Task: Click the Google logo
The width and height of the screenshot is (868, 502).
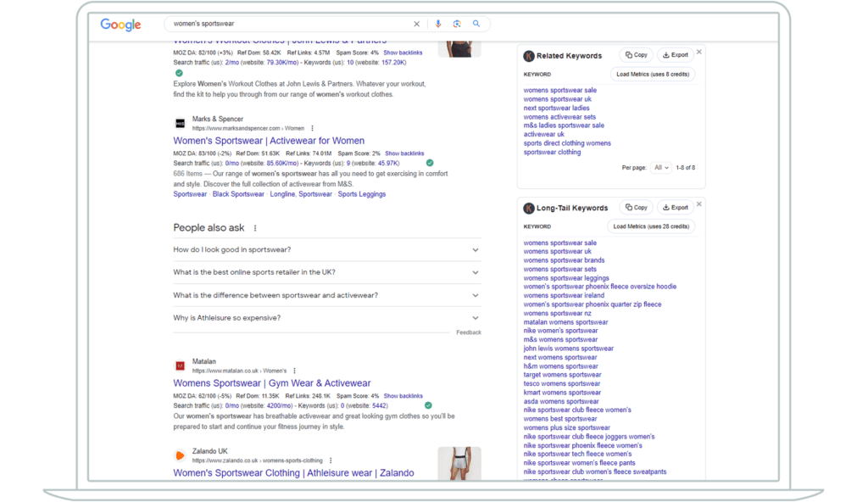Action: tap(120, 25)
